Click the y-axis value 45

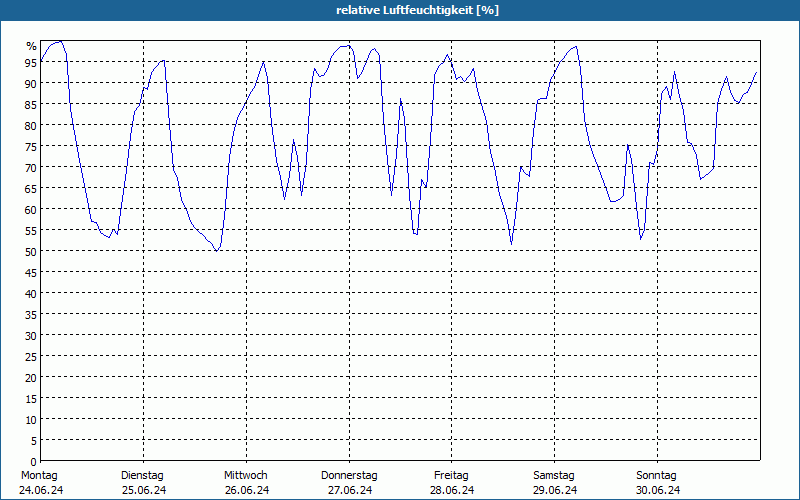[x=31, y=273]
